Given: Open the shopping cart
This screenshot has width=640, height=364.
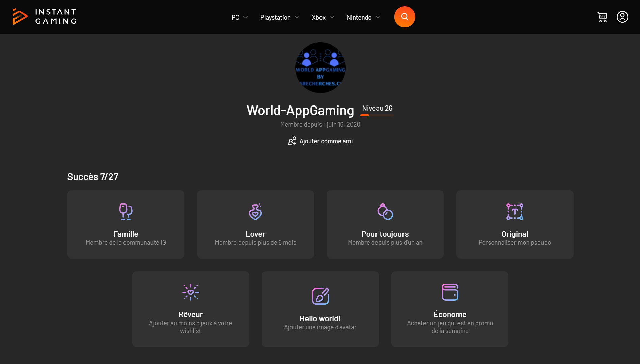Looking at the screenshot, I should [602, 17].
